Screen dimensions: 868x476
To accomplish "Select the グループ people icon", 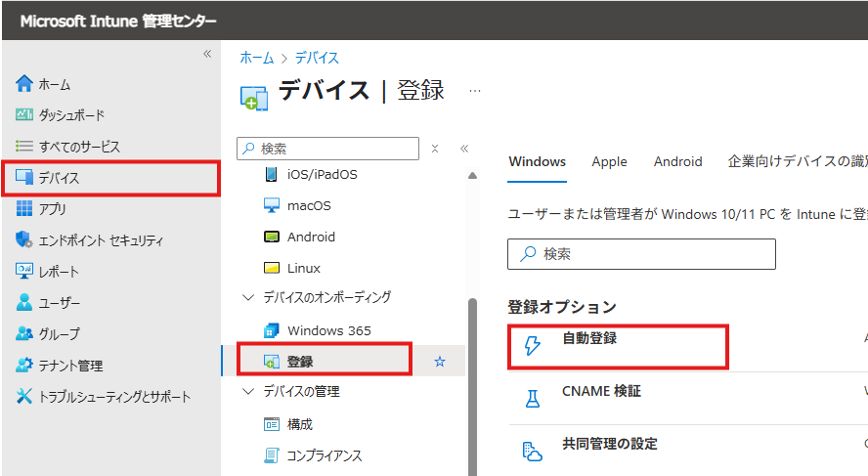I will [x=23, y=333].
